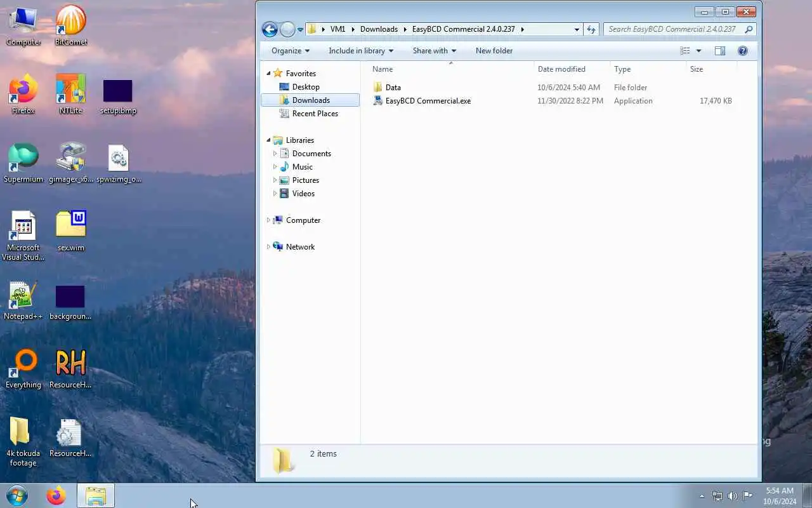Image resolution: width=812 pixels, height=508 pixels.
Task: Expand the Computer tree node
Action: point(268,220)
